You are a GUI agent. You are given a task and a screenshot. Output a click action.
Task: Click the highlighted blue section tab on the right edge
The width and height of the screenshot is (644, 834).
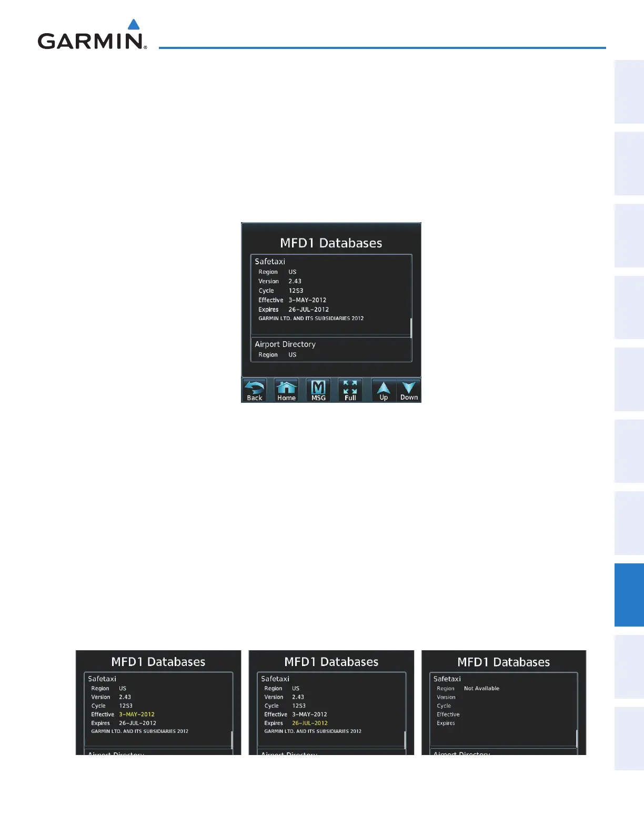pyautogui.click(x=629, y=595)
